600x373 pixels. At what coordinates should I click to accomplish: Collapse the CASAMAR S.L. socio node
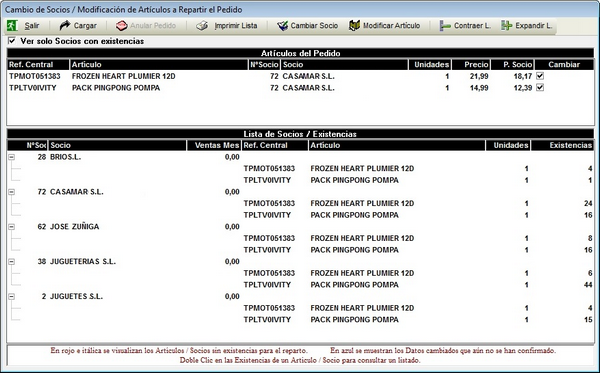(x=12, y=192)
